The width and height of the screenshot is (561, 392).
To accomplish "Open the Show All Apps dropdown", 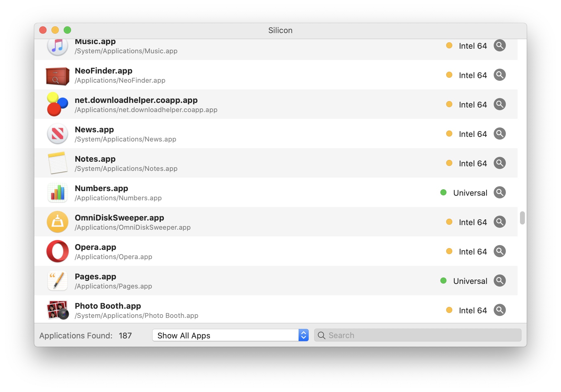I will (x=230, y=335).
